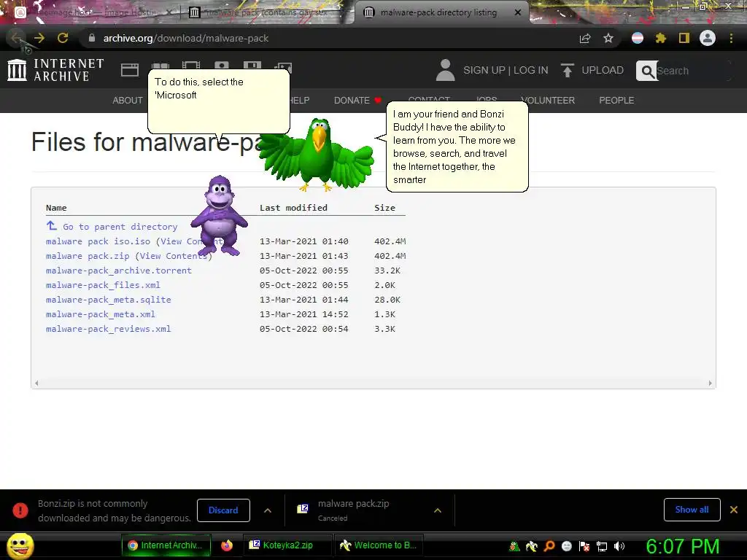Expand options for the Bonzi.zip download

point(268,510)
